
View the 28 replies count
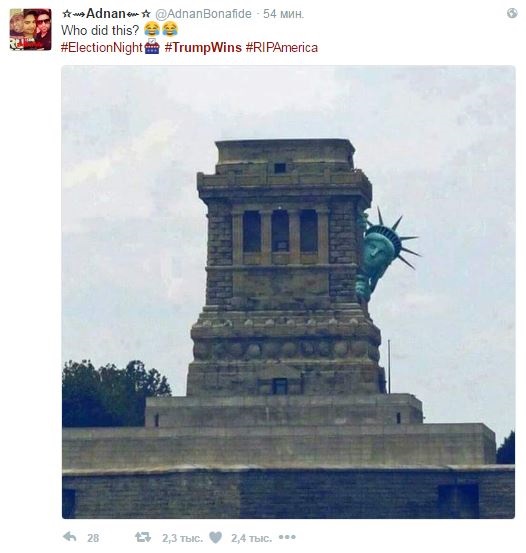coord(93,538)
